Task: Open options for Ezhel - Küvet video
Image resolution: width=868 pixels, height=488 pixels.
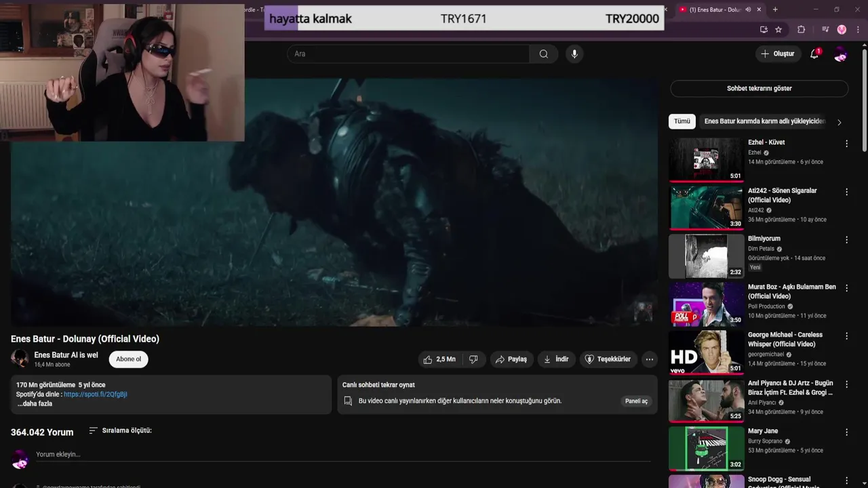Action: coord(846,144)
